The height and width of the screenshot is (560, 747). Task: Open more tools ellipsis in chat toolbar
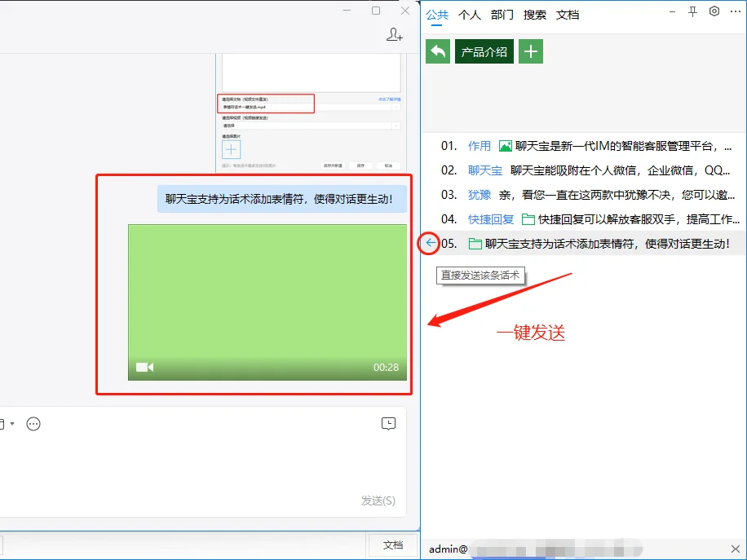pyautogui.click(x=33, y=424)
